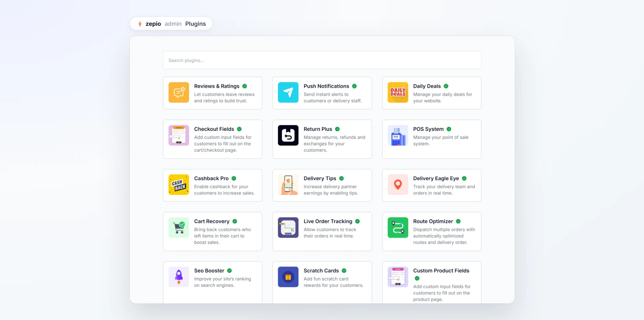Click the Cashback Pro plugin icon
644x320 pixels.
point(179,185)
